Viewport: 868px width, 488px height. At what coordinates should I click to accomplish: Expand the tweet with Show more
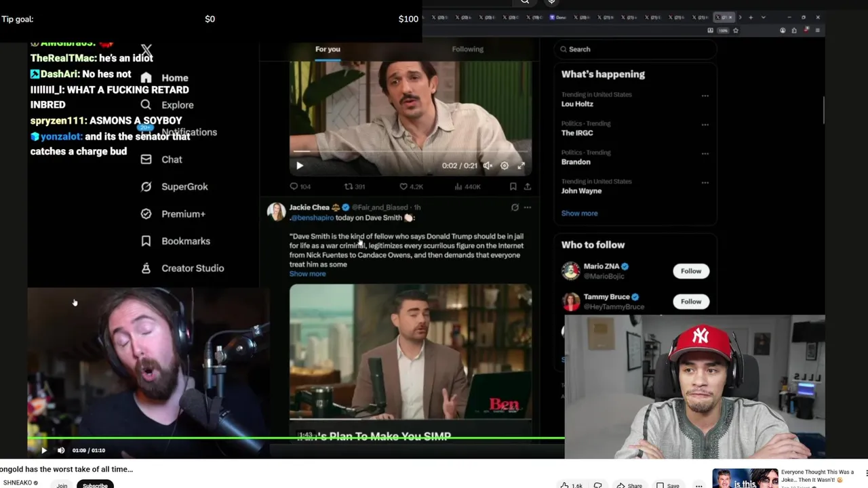(x=307, y=274)
